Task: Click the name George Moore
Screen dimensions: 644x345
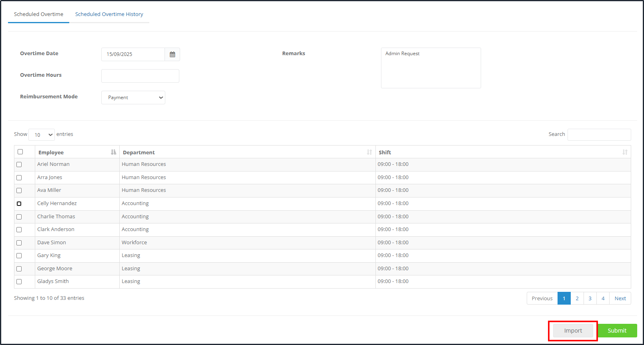Action: [x=55, y=268]
